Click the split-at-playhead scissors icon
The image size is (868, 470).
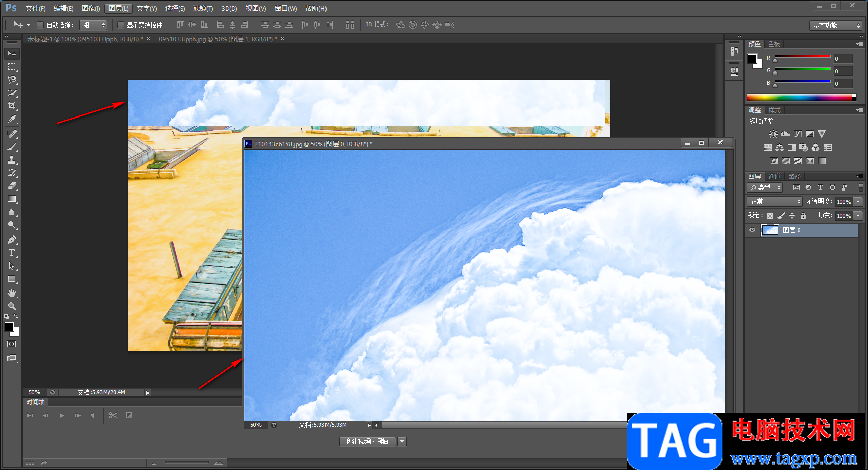pyautogui.click(x=113, y=415)
